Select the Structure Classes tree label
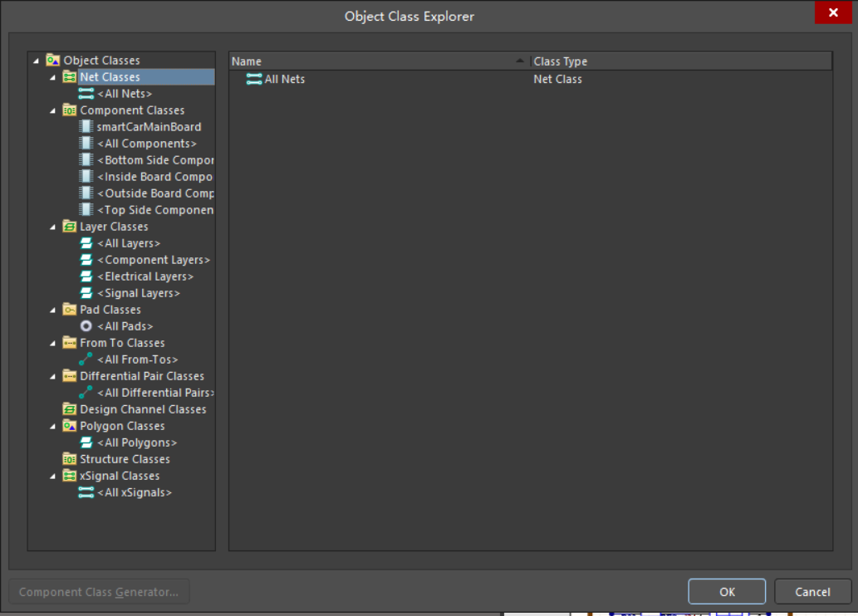 (x=125, y=459)
